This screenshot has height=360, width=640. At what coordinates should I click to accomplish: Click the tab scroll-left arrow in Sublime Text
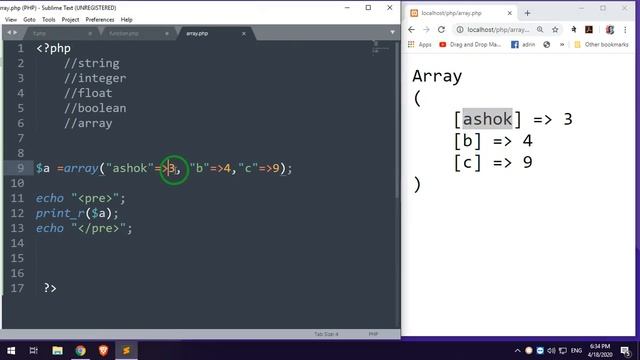[x=9, y=33]
